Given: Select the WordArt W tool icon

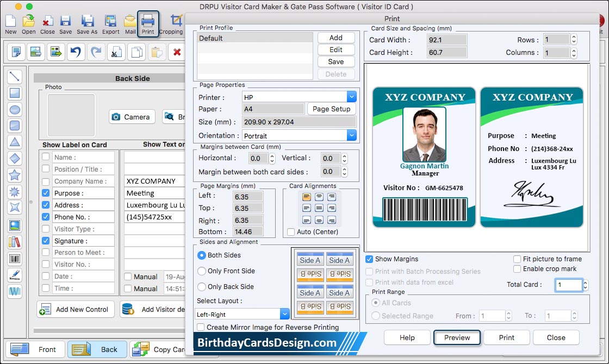Looking at the screenshot, I should (15, 291).
